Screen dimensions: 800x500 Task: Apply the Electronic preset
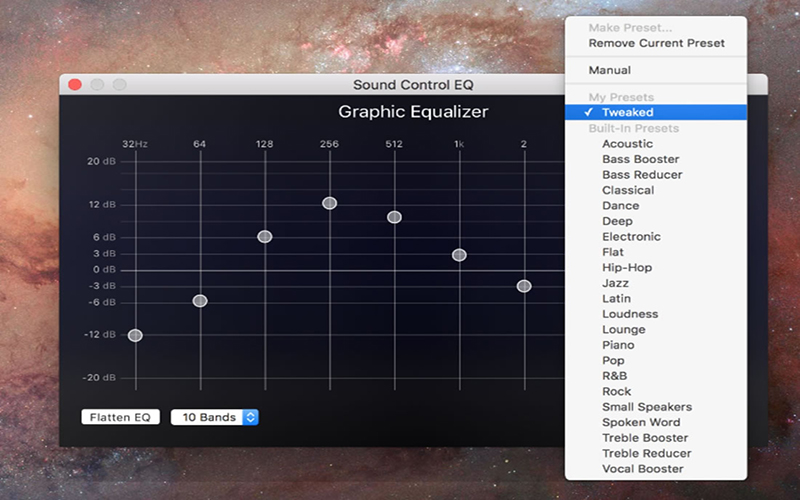tap(631, 237)
